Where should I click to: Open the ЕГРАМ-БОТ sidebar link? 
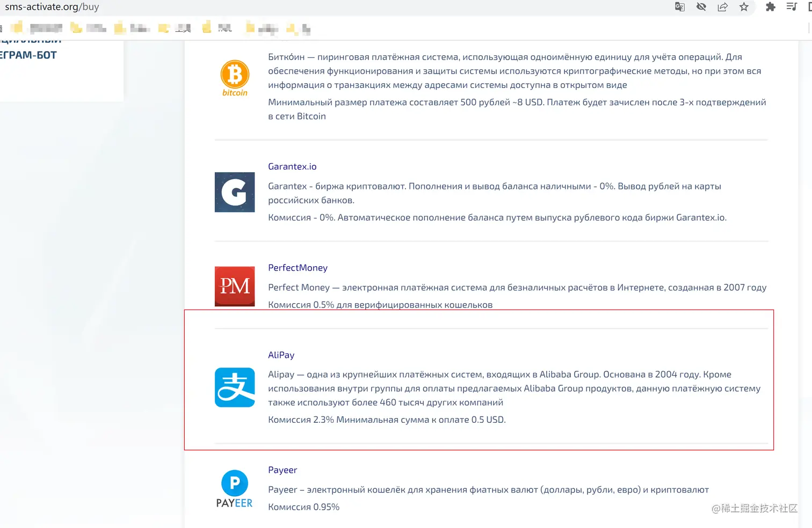(x=28, y=55)
